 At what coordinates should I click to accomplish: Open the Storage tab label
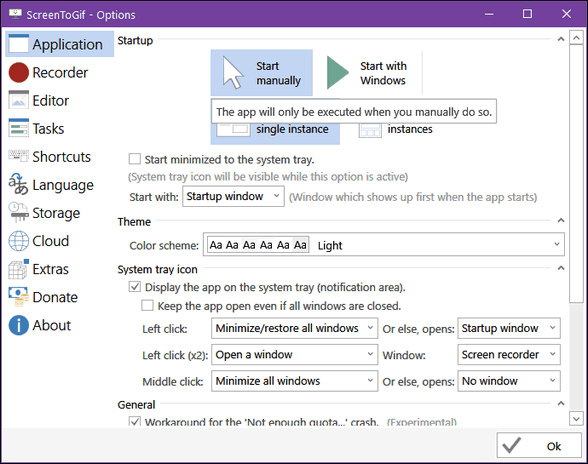pyautogui.click(x=56, y=213)
